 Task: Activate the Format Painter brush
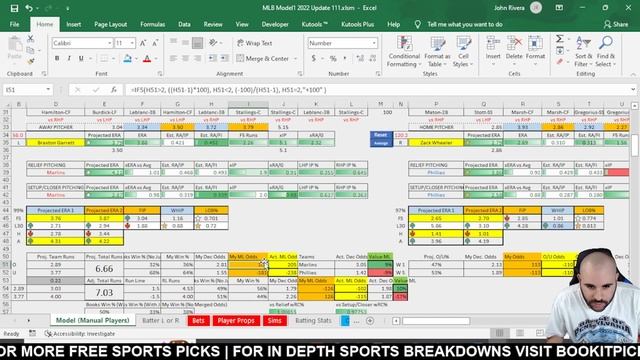[x=31, y=61]
